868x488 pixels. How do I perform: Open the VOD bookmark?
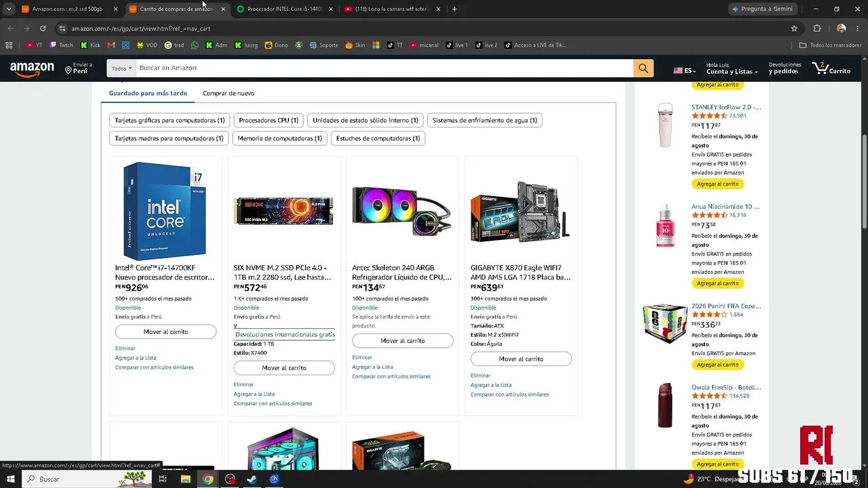pyautogui.click(x=146, y=45)
